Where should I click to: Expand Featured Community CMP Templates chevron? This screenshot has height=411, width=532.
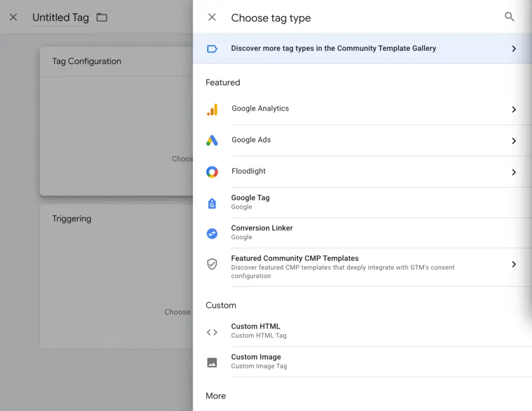pos(513,264)
